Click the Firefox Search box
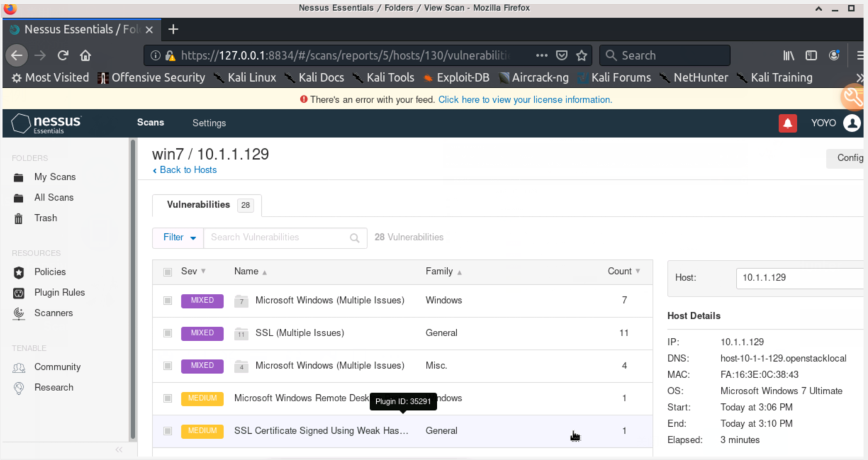Image resolution: width=868 pixels, height=460 pixels. [665, 56]
